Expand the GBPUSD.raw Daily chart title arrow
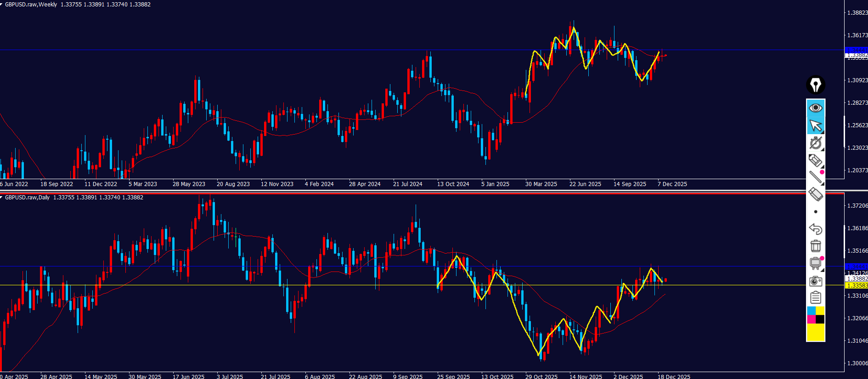868x379 pixels. (2, 197)
